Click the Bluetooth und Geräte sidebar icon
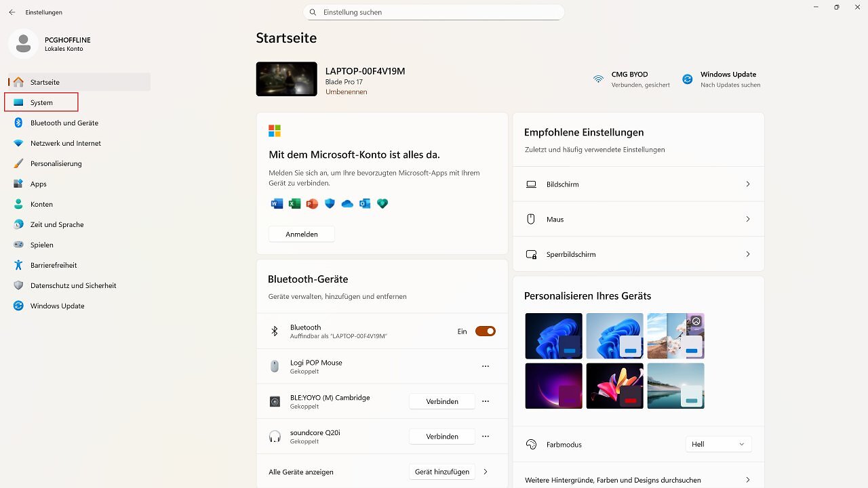The height and width of the screenshot is (488, 868). (18, 123)
